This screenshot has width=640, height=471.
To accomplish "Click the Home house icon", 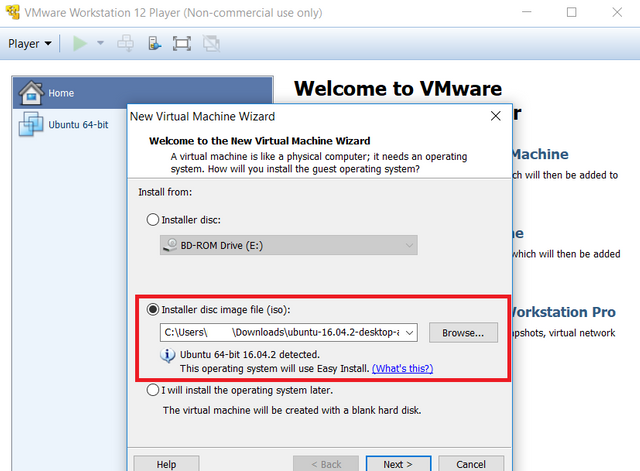I will pyautogui.click(x=31, y=93).
